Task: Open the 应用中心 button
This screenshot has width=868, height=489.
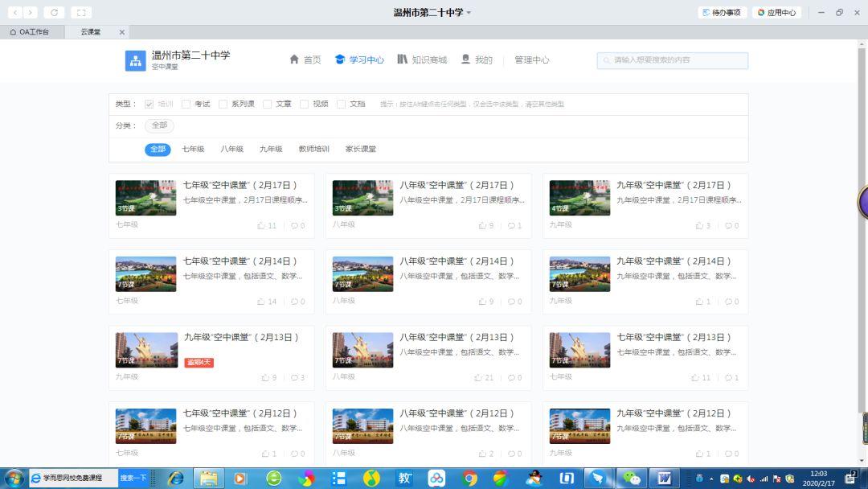Action: click(x=776, y=13)
